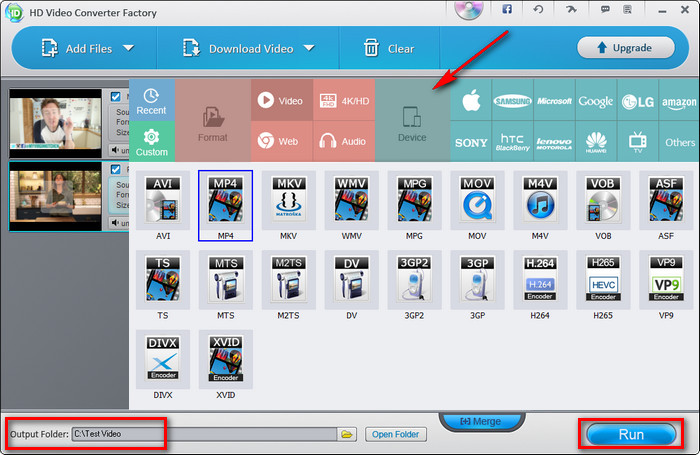Choose the MPG format icon

click(414, 200)
